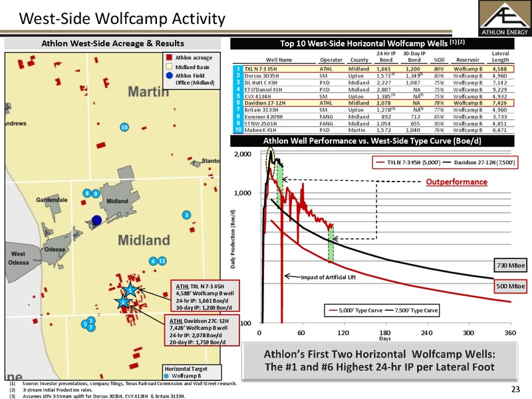This screenshot has height=399, width=532.
Task: Click the Top 10 West-Side Horizontal Wolfcamp Wells header
Action: pyautogui.click(x=372, y=43)
